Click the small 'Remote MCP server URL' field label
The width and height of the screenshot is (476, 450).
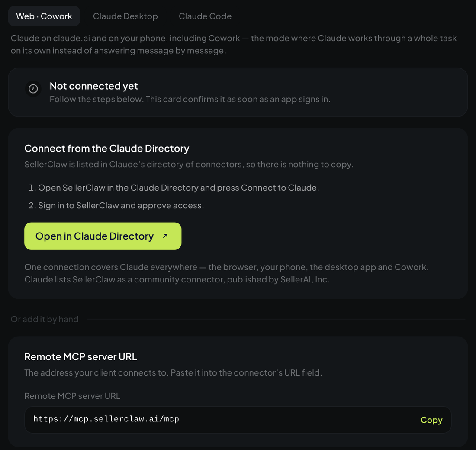pos(72,396)
